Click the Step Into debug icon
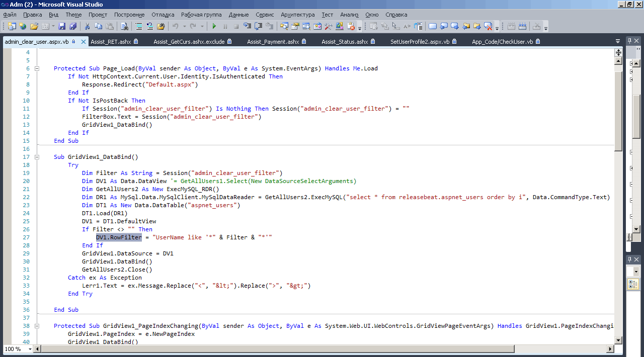Viewport: 644px width, 357px height. pos(248,26)
